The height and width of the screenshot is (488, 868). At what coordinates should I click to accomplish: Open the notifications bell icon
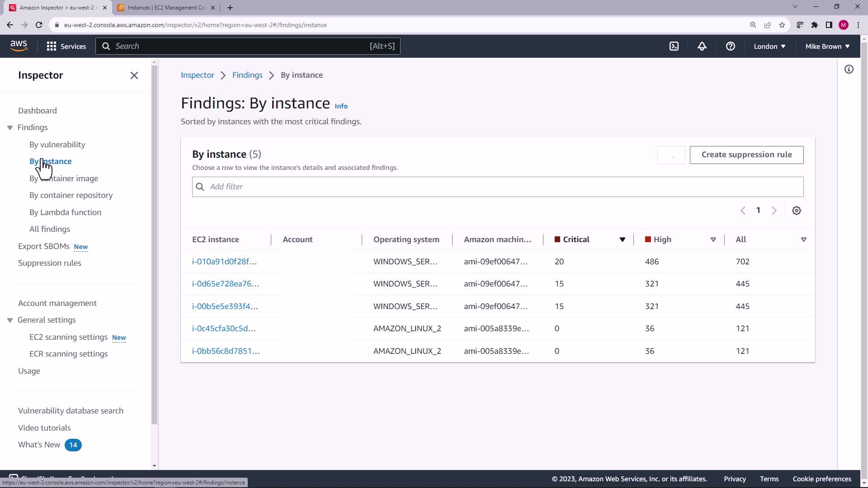coord(702,46)
